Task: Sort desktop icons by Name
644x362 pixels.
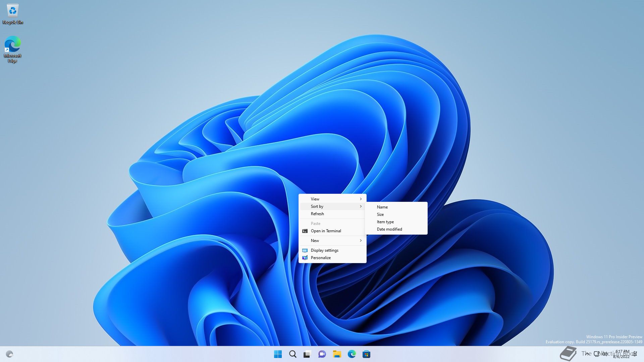Action: pyautogui.click(x=382, y=207)
